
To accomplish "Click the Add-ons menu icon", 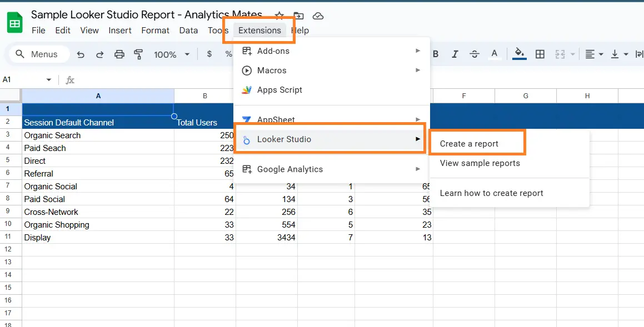I will [x=247, y=51].
